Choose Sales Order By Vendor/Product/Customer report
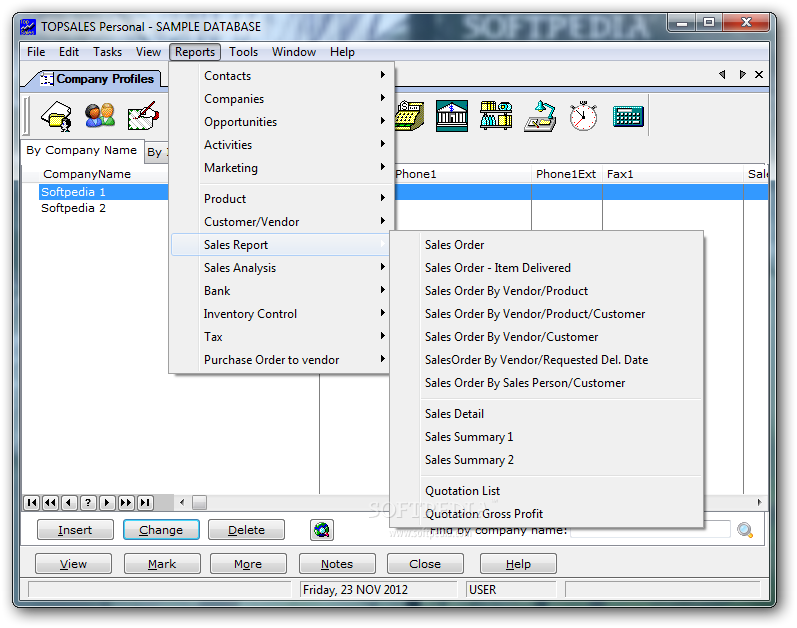797x628 pixels. 547,314
